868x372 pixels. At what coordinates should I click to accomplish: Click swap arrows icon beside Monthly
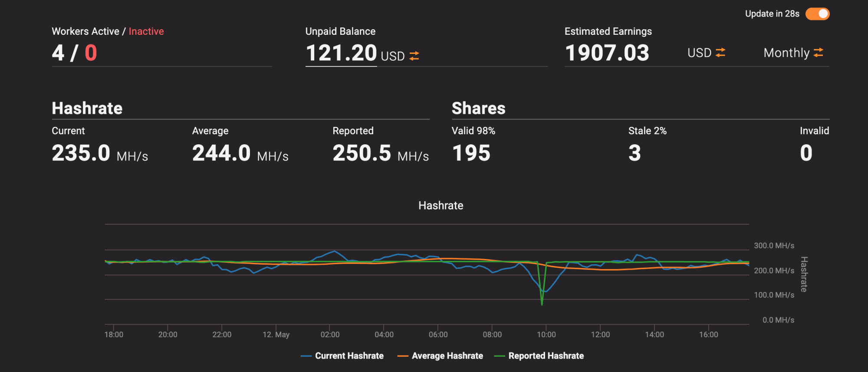pos(819,53)
